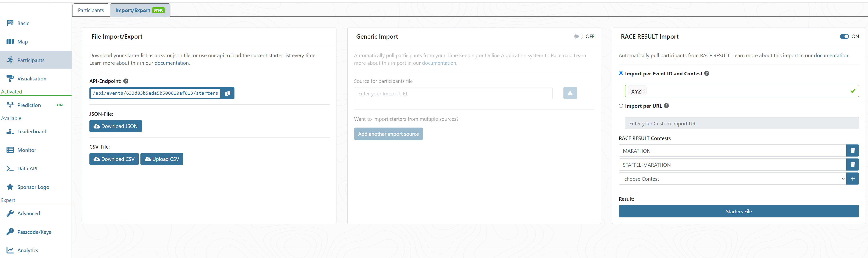The height and width of the screenshot is (258, 868).
Task: Turn on the Generic Import toggle
Action: click(578, 36)
